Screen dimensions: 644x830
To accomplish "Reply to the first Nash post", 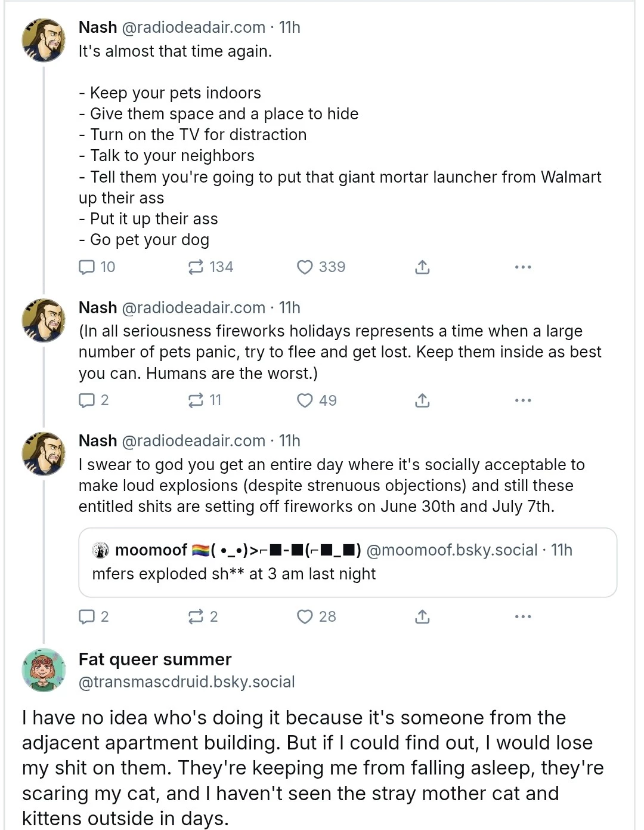I will pos(97,267).
